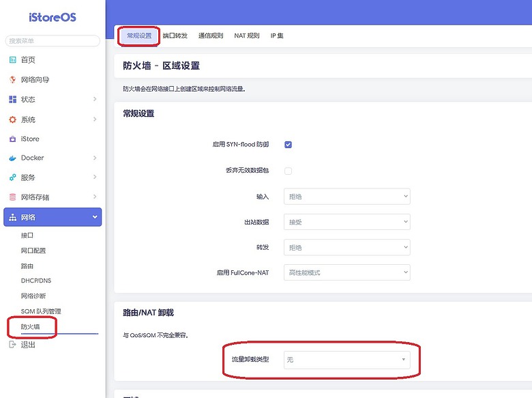Focus the 搜索菜单 search field
Screen dimensions: 532x398
53,41
